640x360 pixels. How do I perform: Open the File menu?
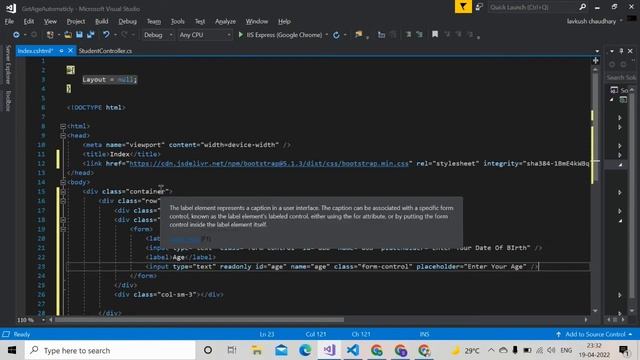coord(9,21)
